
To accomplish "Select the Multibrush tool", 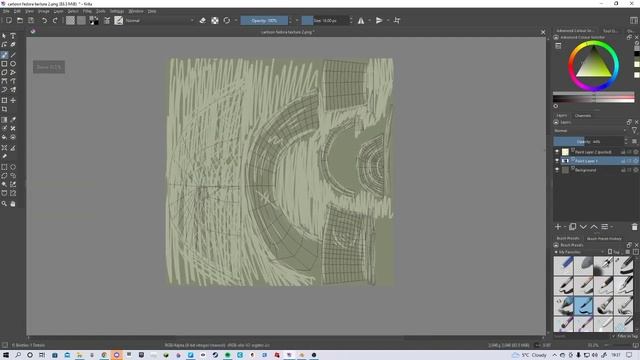I will [13, 89].
